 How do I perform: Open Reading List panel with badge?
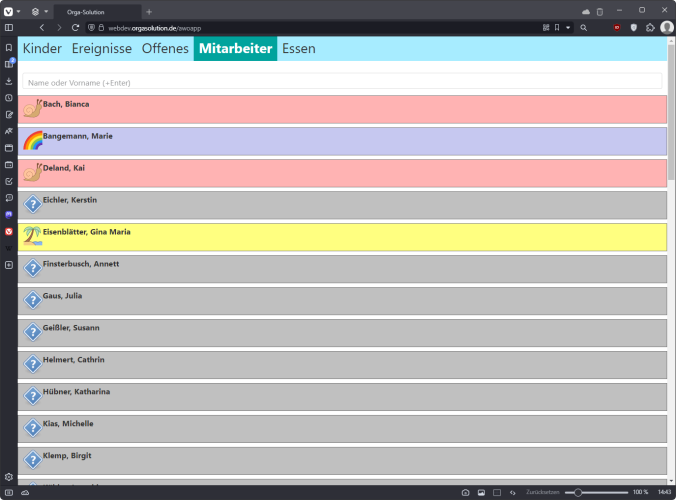pyautogui.click(x=9, y=64)
